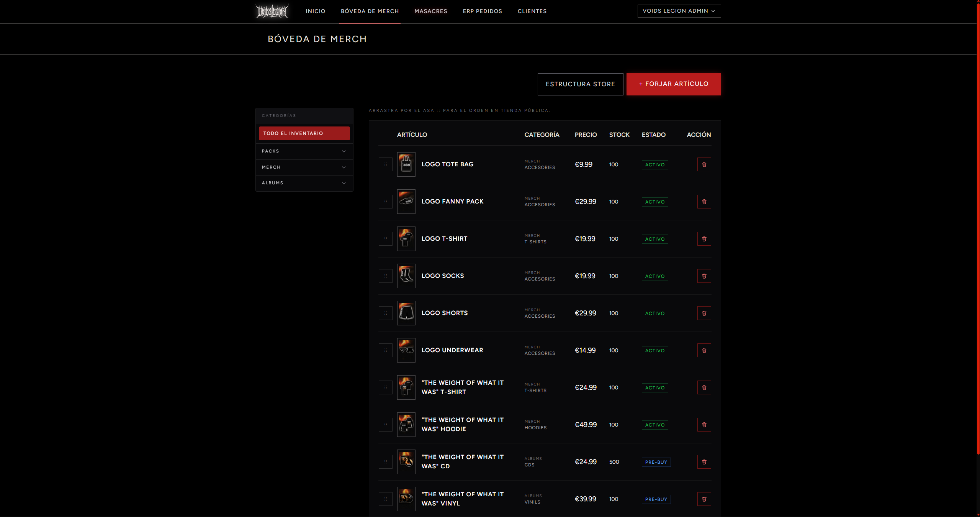
Task: Click the drag handle for Logo Shorts row
Action: pos(385,313)
